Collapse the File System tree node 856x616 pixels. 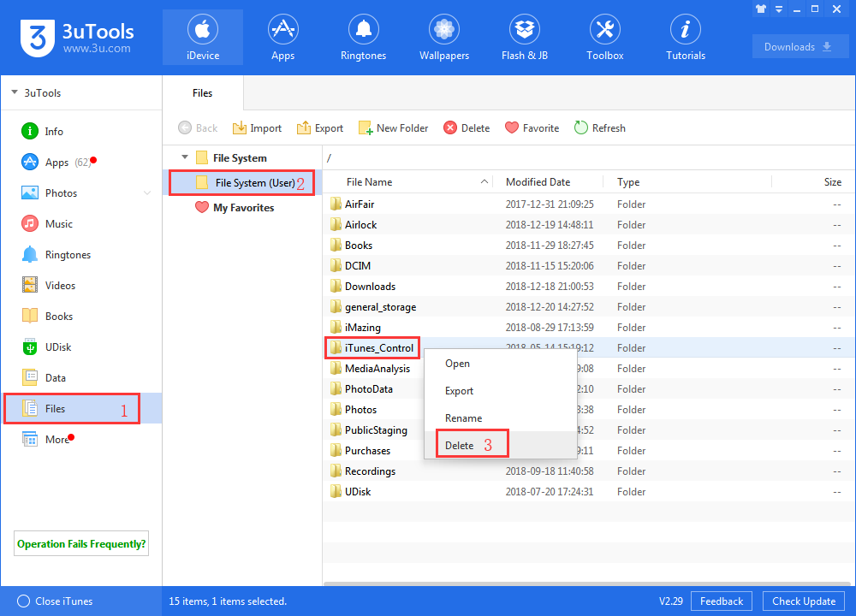pos(185,157)
